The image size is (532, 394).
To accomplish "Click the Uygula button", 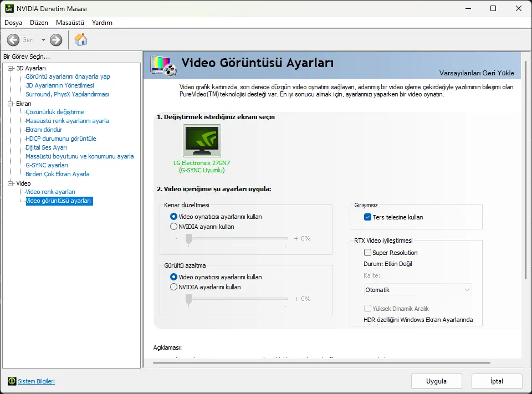I will pos(436,381).
